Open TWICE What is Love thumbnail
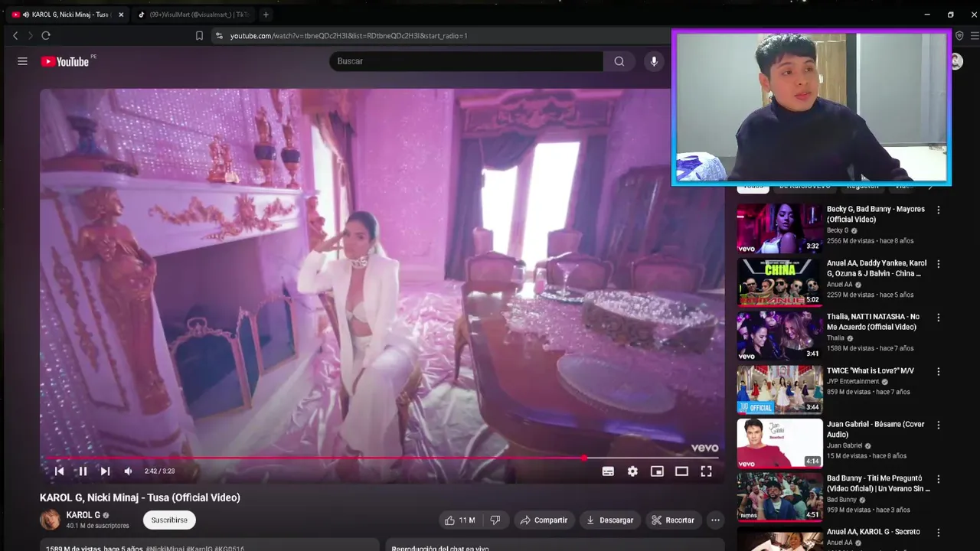This screenshot has width=980, height=551. pos(779,390)
